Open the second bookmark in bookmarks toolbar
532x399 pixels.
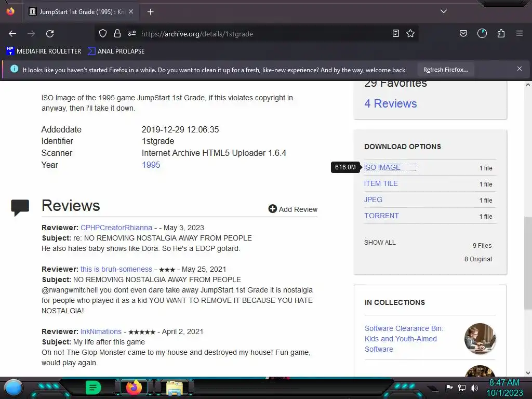pos(116,51)
